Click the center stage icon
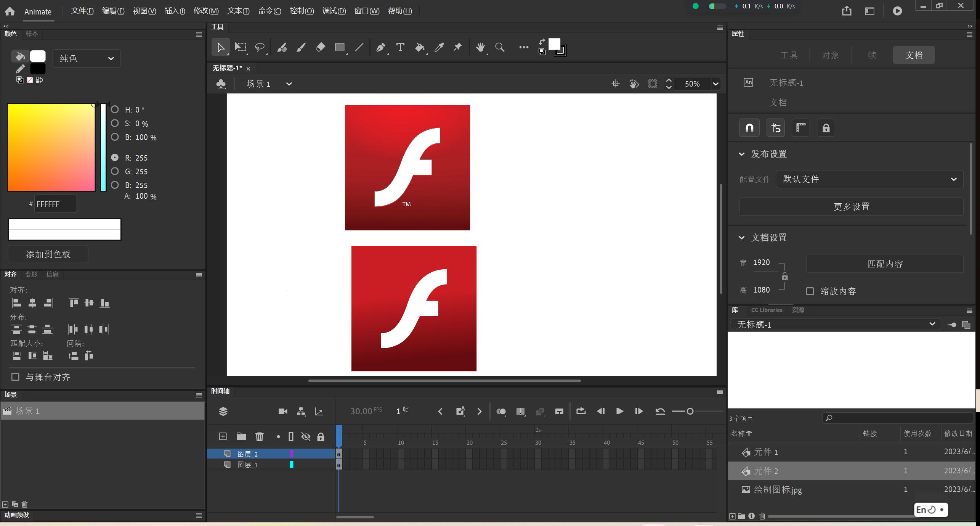 [x=616, y=84]
